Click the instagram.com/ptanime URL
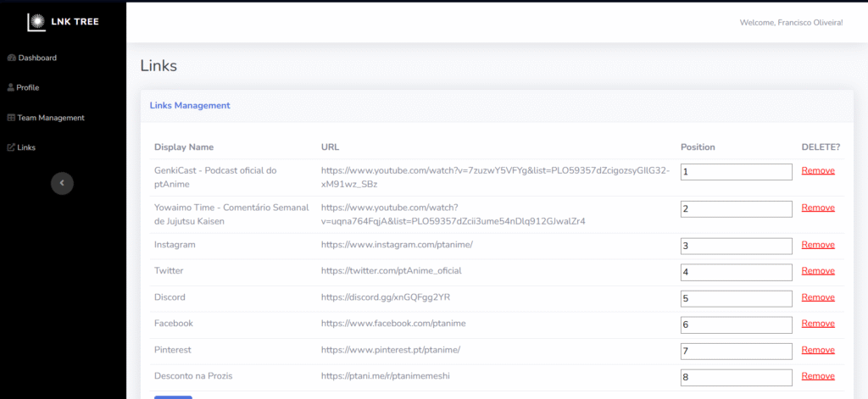The width and height of the screenshot is (868, 399). click(x=397, y=245)
